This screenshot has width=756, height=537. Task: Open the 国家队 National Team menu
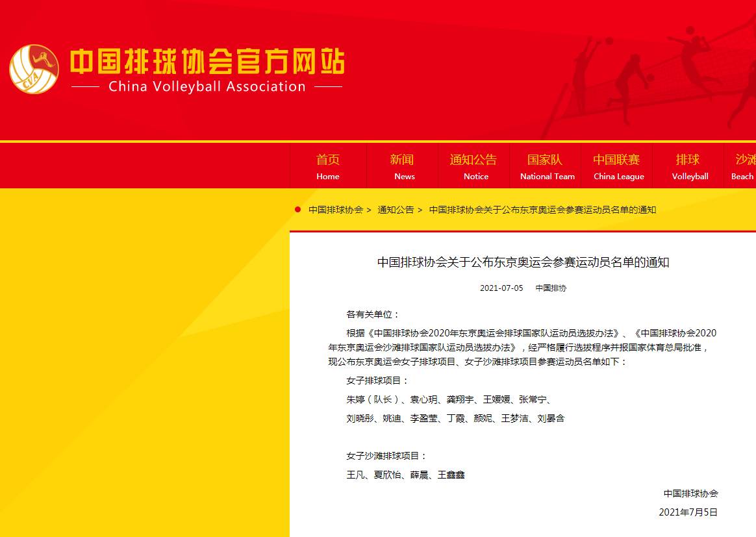point(546,166)
